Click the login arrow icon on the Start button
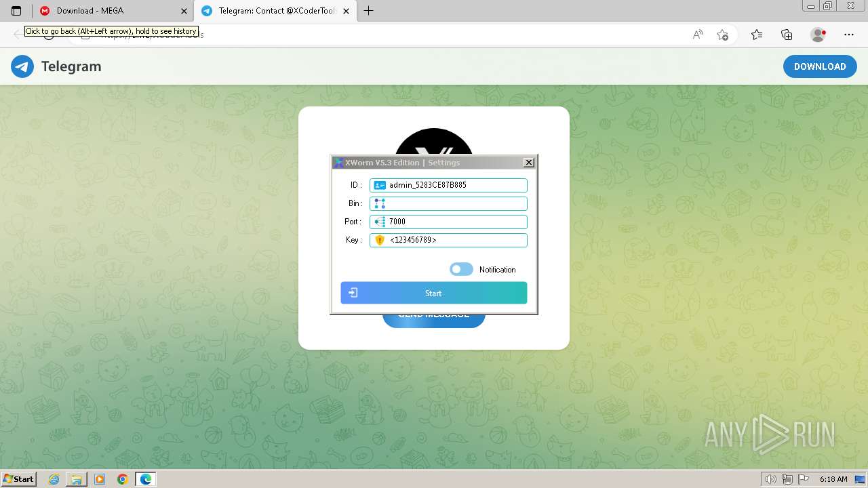The image size is (868, 488). click(x=353, y=293)
